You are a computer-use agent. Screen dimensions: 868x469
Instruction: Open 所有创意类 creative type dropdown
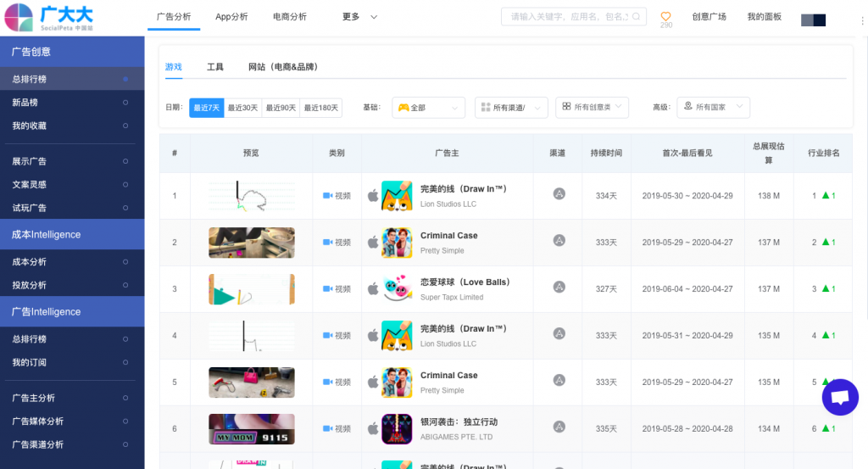(592, 107)
